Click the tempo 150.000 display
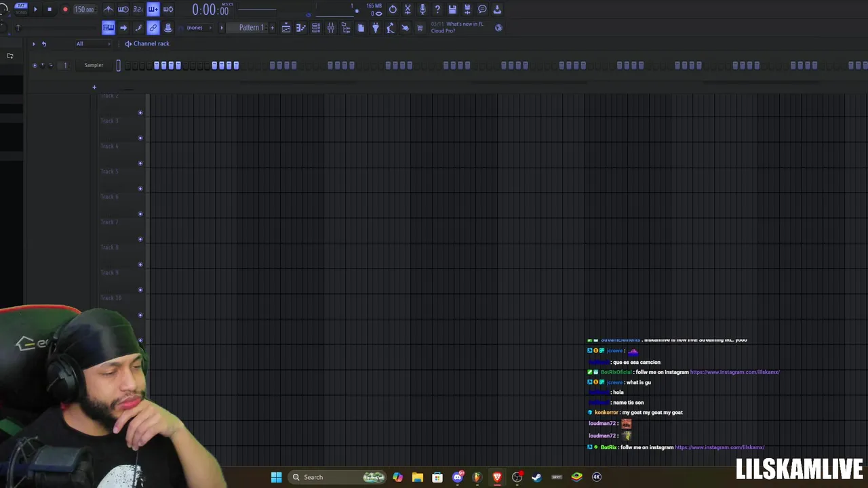Viewport: 868px width, 488px height. (84, 9)
